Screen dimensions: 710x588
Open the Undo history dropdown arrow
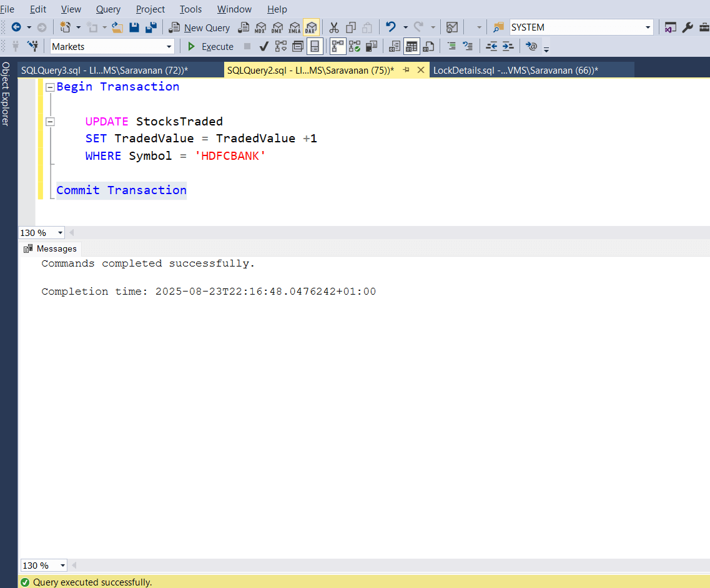[x=405, y=27]
